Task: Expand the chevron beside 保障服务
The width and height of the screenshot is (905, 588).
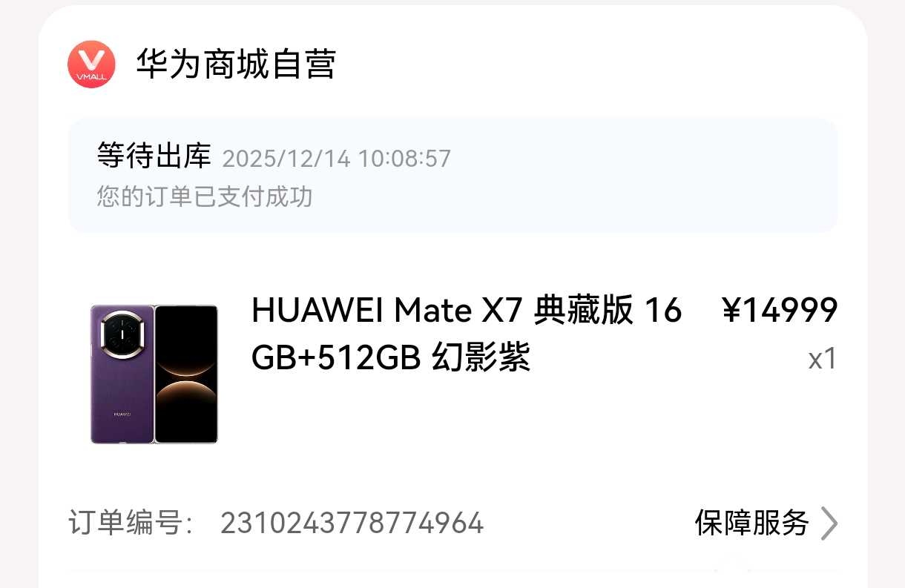Action: 829,523
